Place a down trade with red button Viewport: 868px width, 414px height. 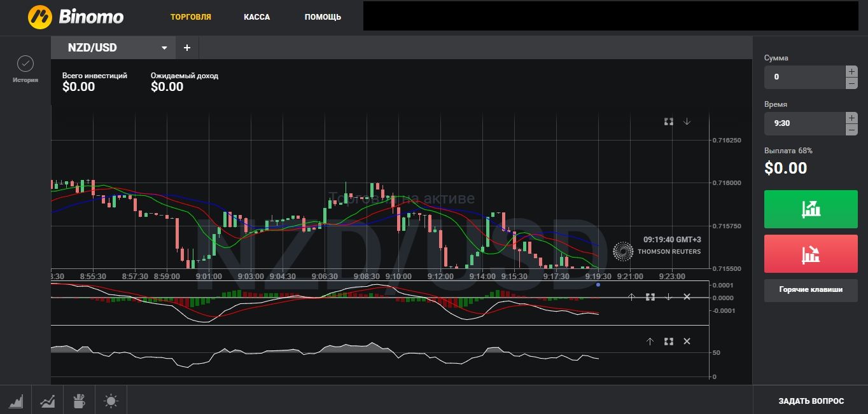(811, 254)
